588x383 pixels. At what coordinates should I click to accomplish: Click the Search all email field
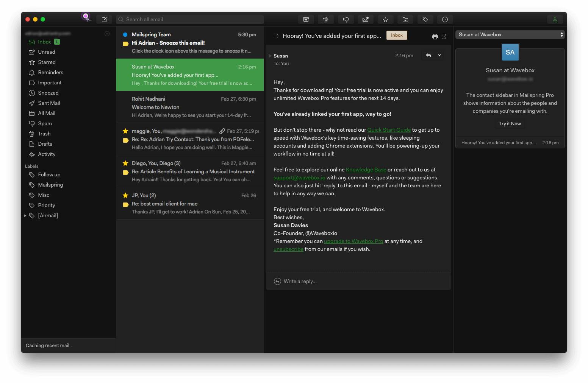coord(190,19)
